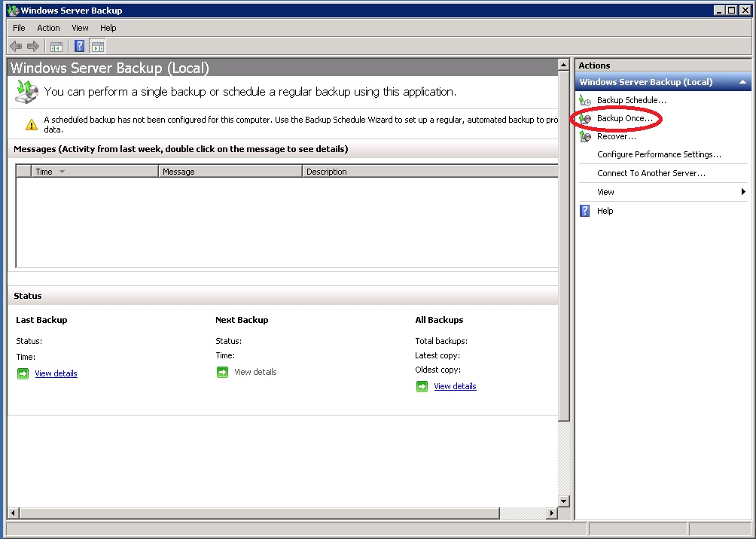The height and width of the screenshot is (539, 756).
Task: Click the Total backups label
Action: pos(441,341)
